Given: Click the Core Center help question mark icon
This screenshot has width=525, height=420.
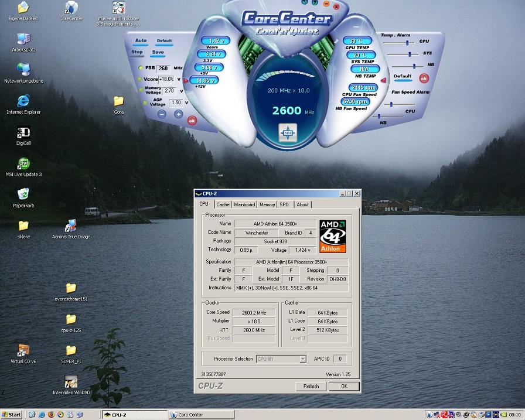Looking at the screenshot, I should (x=315, y=2).
